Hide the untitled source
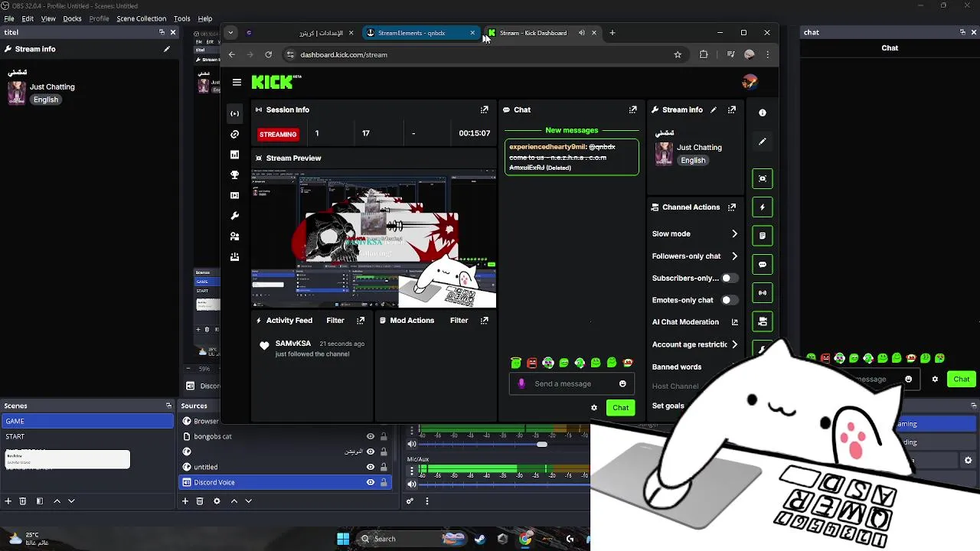 click(x=371, y=467)
